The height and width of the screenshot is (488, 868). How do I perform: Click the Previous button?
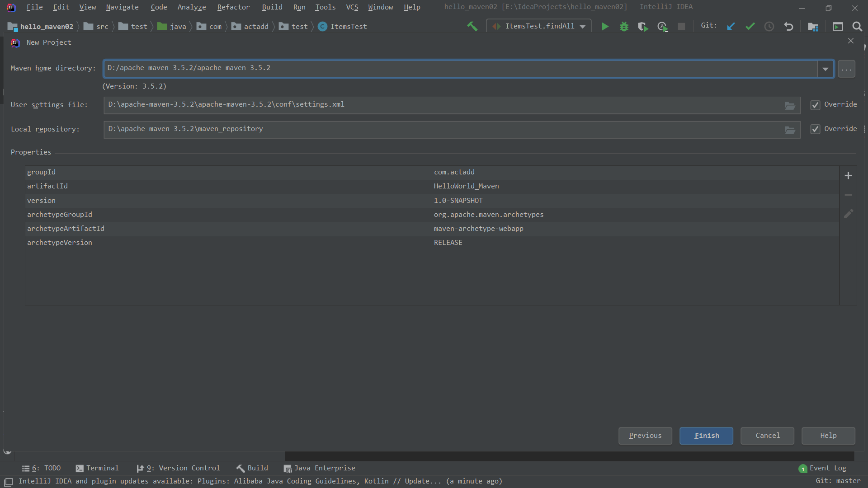645,436
